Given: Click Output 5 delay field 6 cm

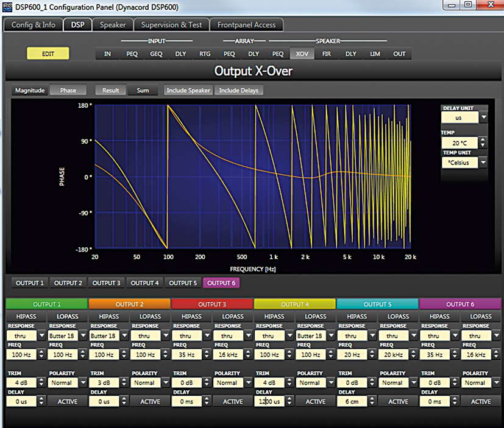Looking at the screenshot, I should pos(352,401).
